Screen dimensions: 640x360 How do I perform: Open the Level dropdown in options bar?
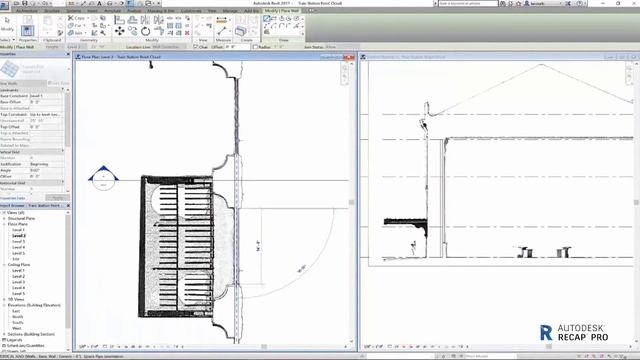[76, 47]
